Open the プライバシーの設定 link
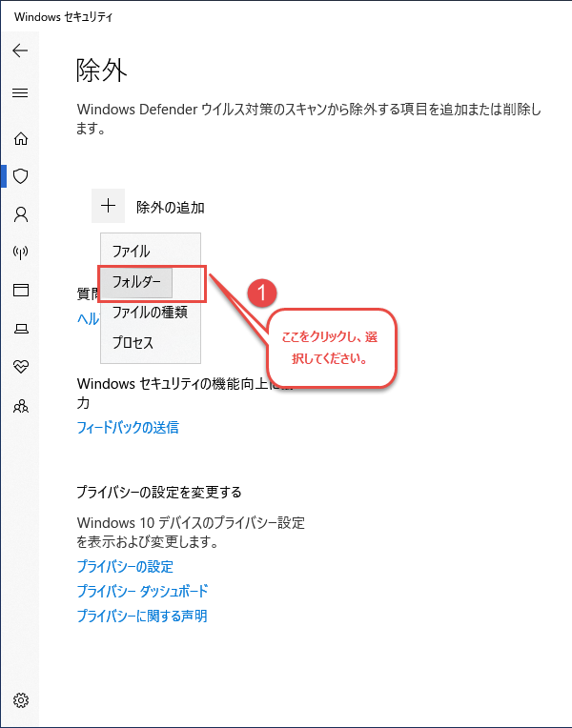Image resolution: width=572 pixels, height=728 pixels. (x=125, y=567)
